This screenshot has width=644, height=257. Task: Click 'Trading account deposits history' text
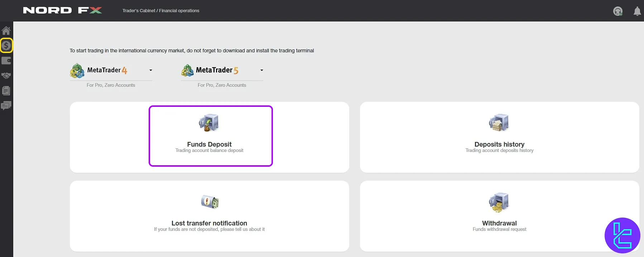pos(499,151)
